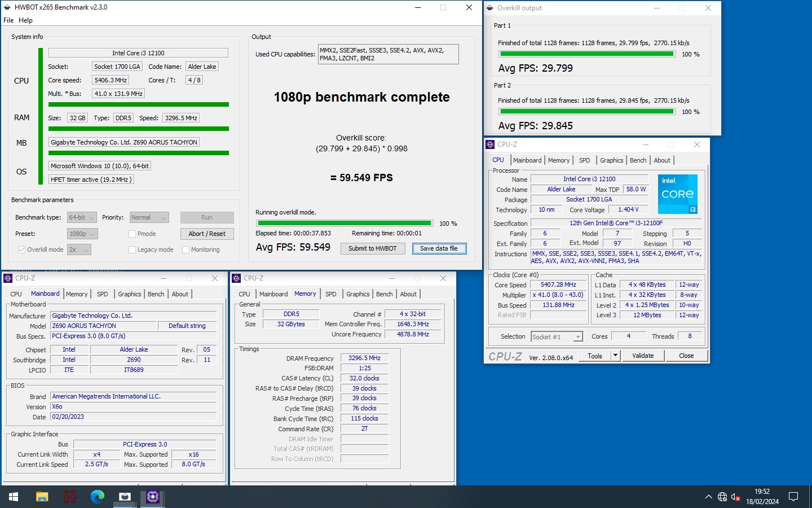Open About tab in CPU-Z Mainboard window

(x=180, y=294)
